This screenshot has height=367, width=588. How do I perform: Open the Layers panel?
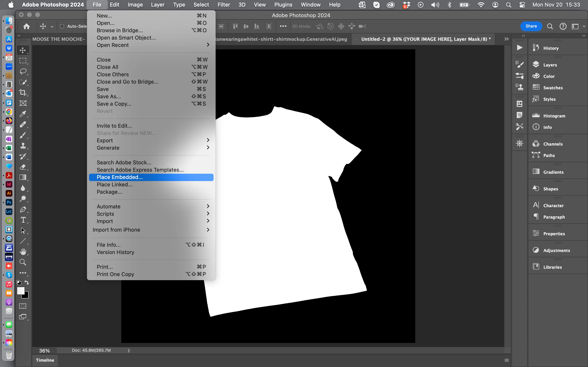pos(550,65)
